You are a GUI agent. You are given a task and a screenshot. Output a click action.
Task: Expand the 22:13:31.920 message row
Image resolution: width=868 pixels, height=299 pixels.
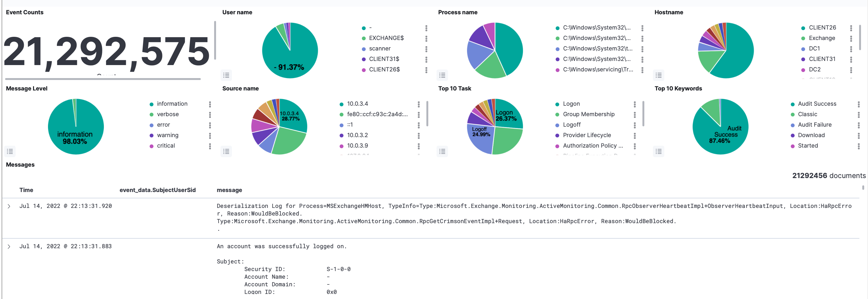coord(9,206)
